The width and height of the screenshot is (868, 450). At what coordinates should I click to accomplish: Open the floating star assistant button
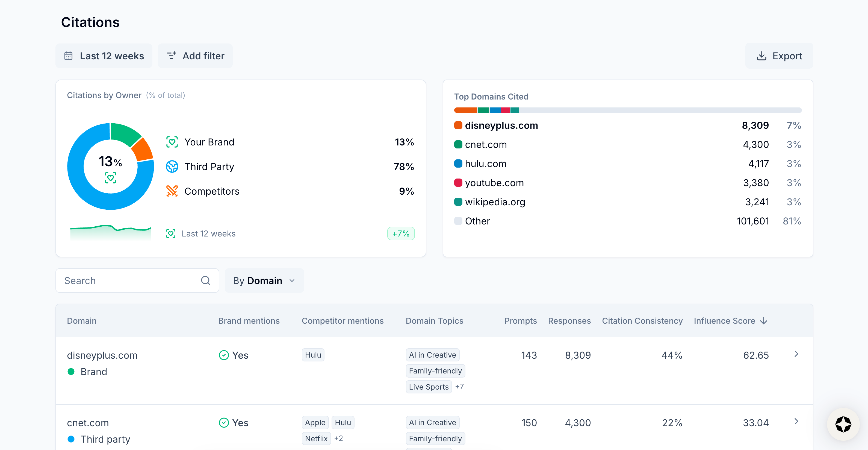click(843, 424)
